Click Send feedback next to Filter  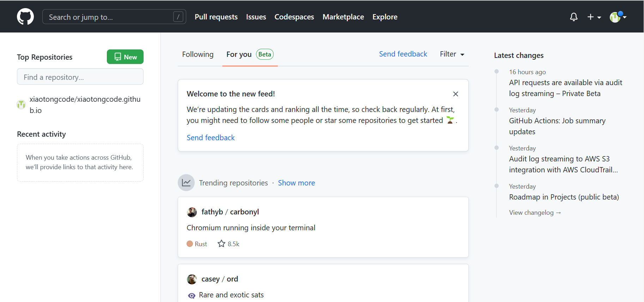tap(403, 54)
